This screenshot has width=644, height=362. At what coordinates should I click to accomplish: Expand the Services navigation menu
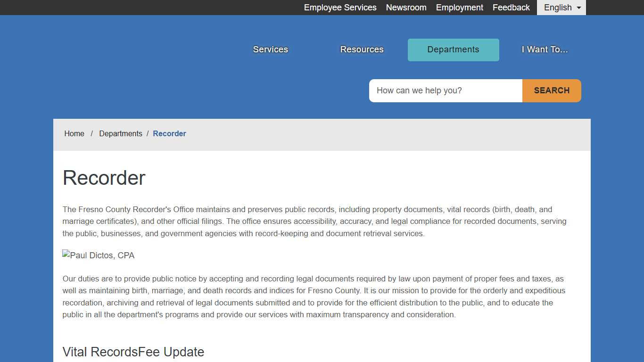click(x=270, y=49)
